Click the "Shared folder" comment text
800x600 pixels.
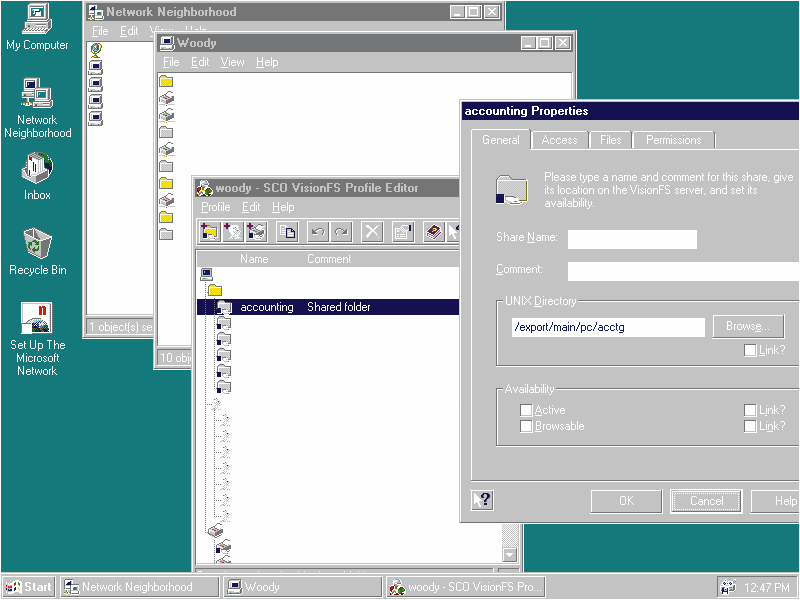(x=339, y=307)
